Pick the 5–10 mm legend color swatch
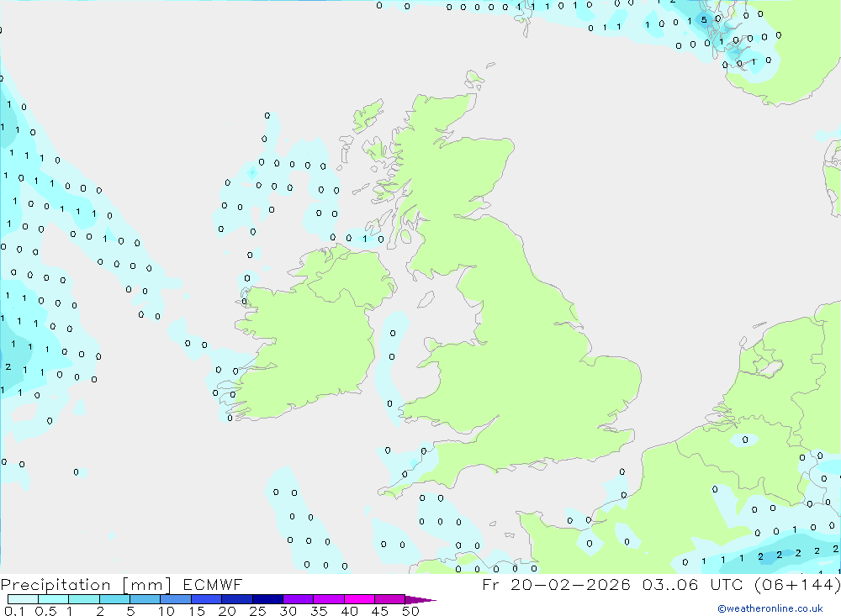 pos(145,599)
